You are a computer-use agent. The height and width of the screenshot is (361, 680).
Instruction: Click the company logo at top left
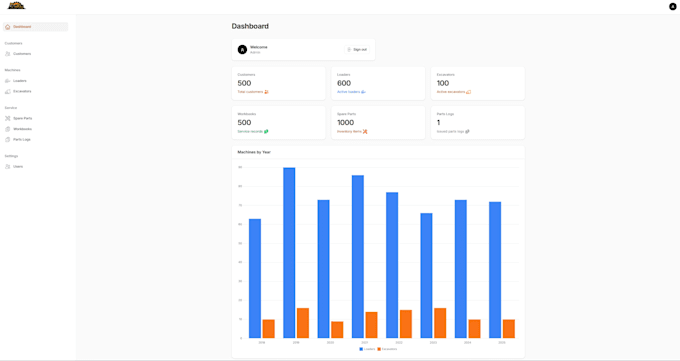pos(16,6)
